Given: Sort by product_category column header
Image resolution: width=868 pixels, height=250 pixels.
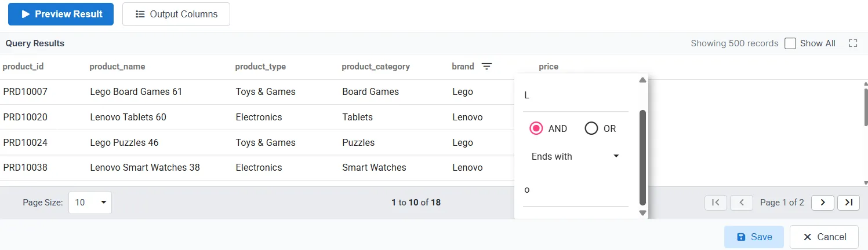Looking at the screenshot, I should [376, 67].
